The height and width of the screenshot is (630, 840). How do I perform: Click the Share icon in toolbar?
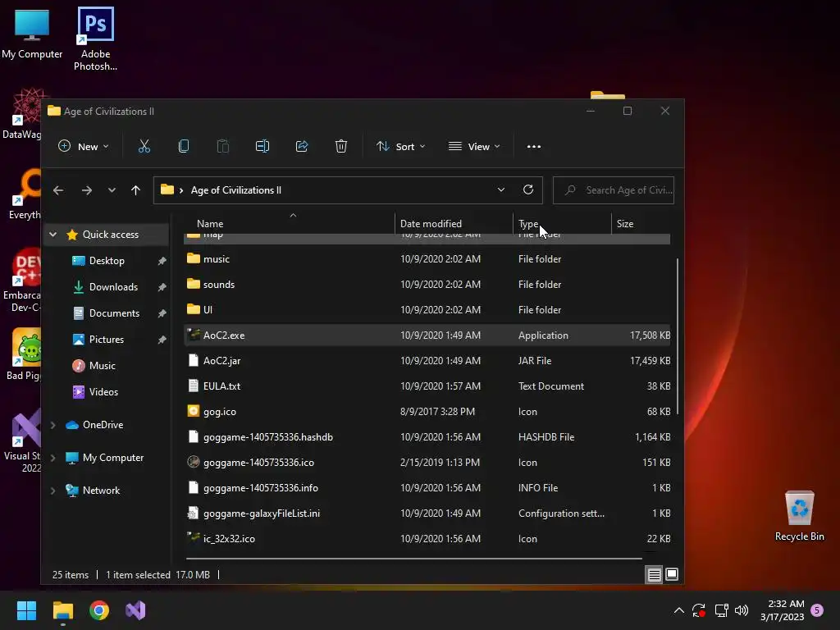[x=302, y=146]
